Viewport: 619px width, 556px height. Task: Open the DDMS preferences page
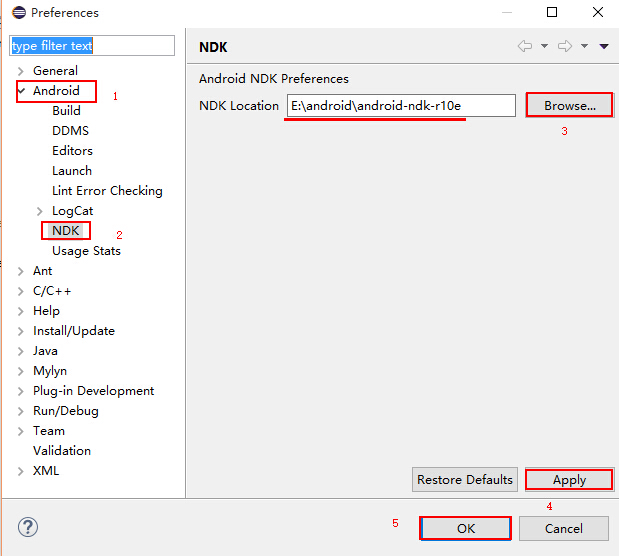70,131
